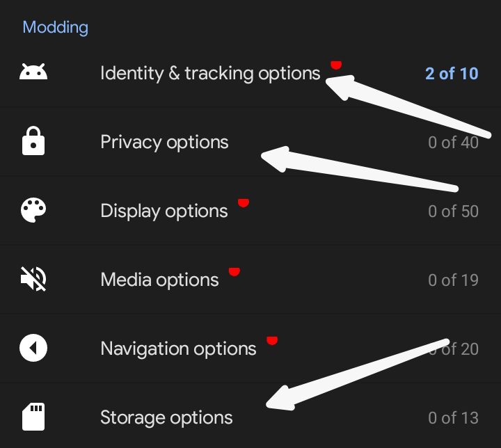Click the "0 of 40" Privacy counter

pyautogui.click(x=453, y=143)
